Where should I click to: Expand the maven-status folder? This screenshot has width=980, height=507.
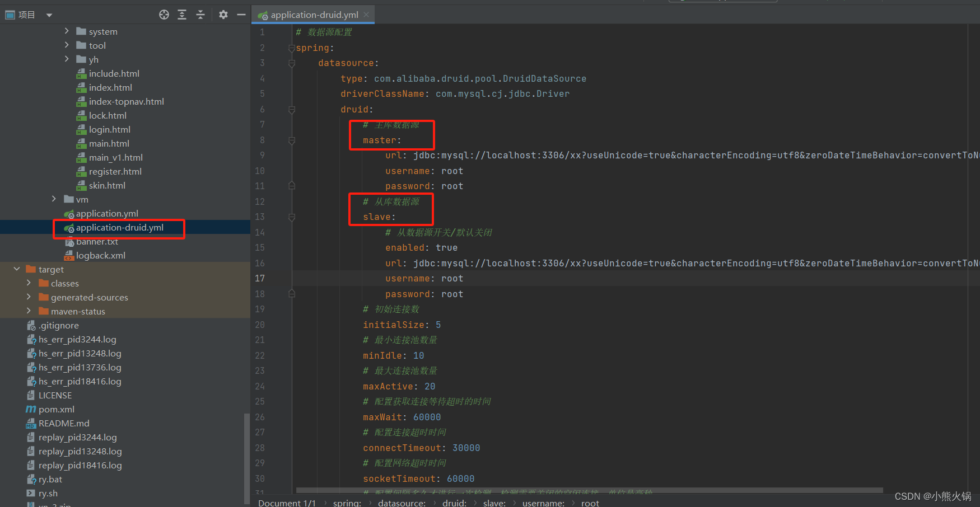[x=29, y=311]
